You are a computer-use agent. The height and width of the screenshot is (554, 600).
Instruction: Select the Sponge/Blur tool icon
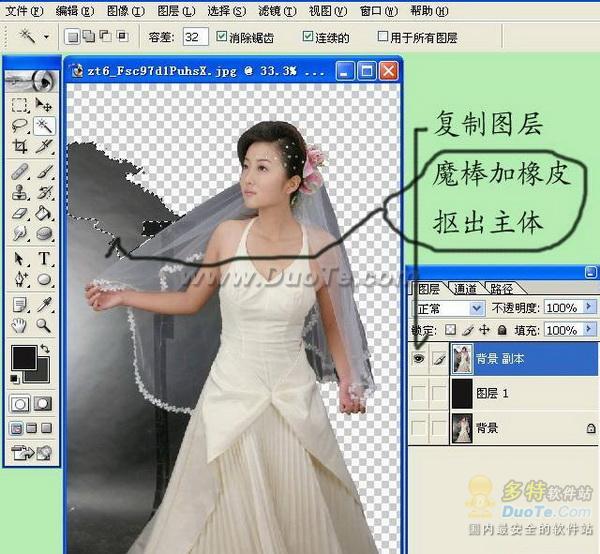pyautogui.click(x=44, y=234)
